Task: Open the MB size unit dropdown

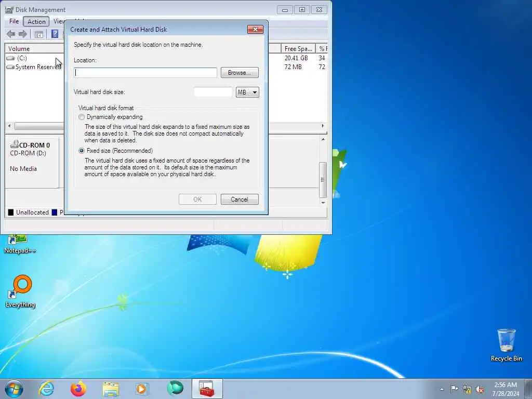Action: tap(247, 92)
